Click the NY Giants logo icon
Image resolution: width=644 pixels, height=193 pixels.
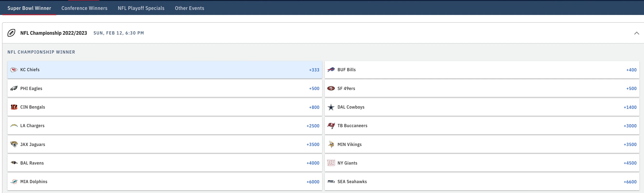point(331,163)
